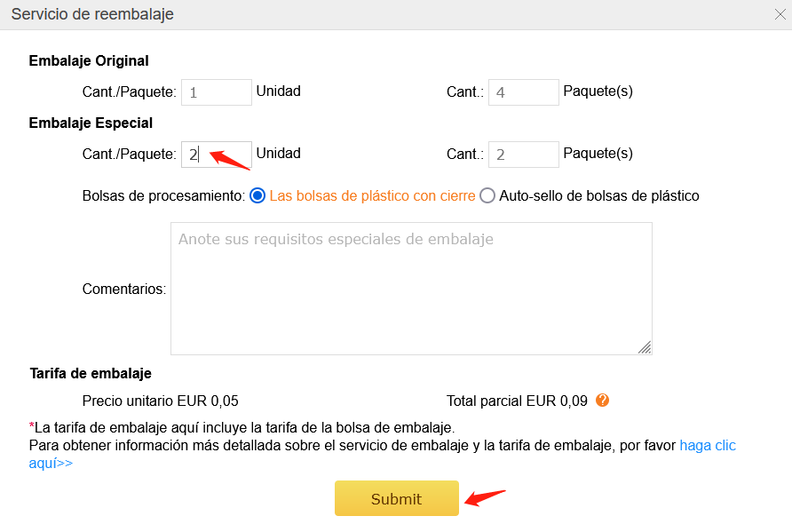This screenshot has width=792, height=532.
Task: Choose Auto-sello de bolsas de plástico radio
Action: pos(487,195)
